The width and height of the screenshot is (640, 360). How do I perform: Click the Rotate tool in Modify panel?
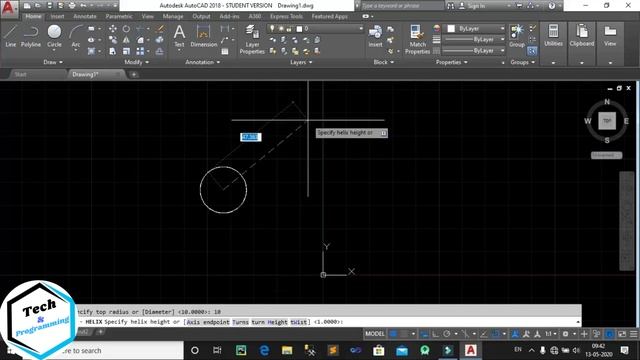tap(126, 29)
